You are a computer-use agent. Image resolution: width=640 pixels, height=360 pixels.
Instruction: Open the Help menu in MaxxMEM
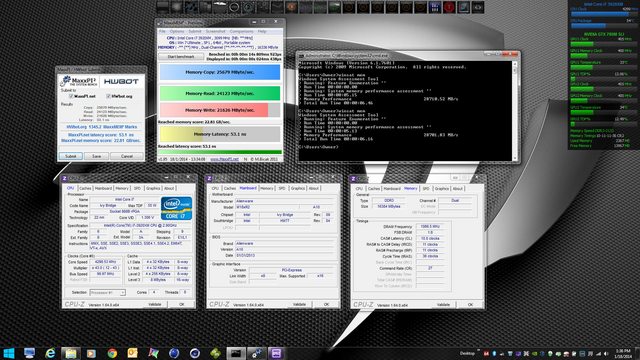pyautogui.click(x=262, y=31)
